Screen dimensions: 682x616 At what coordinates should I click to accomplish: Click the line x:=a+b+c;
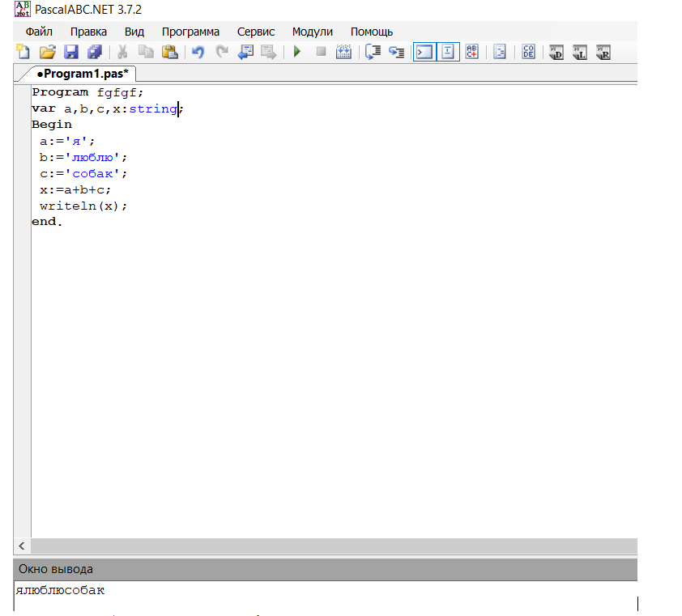click(75, 190)
